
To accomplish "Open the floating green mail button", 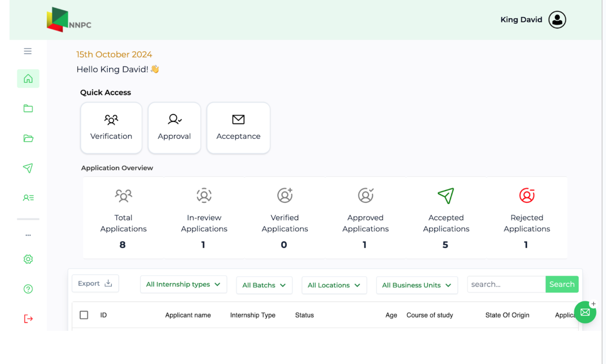I will pyautogui.click(x=585, y=312).
